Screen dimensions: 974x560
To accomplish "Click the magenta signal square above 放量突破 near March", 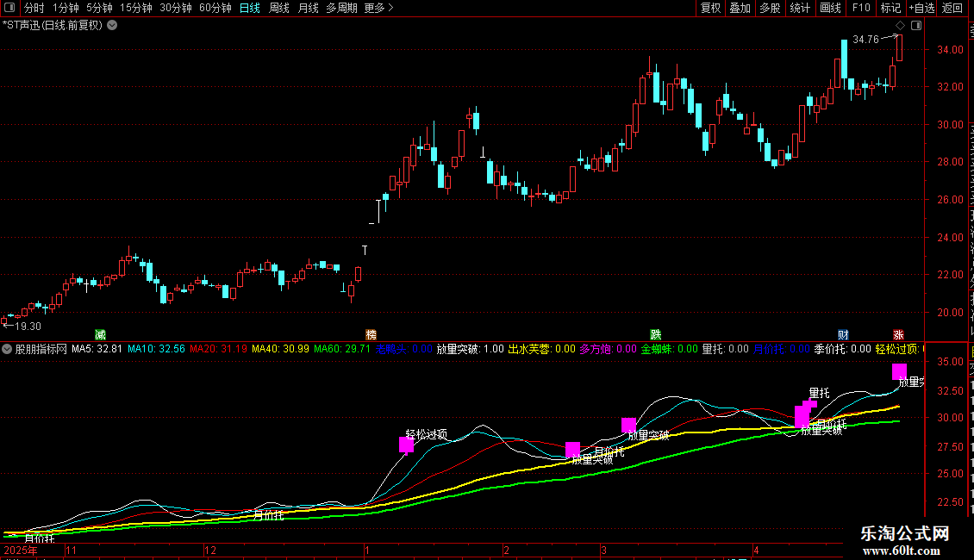I will click(x=628, y=426).
